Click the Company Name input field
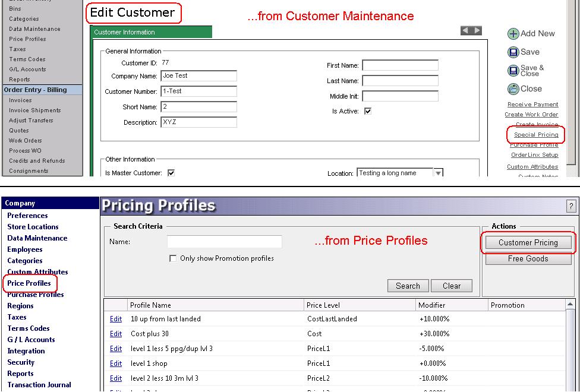Image resolution: width=580 pixels, height=392 pixels. tap(199, 76)
